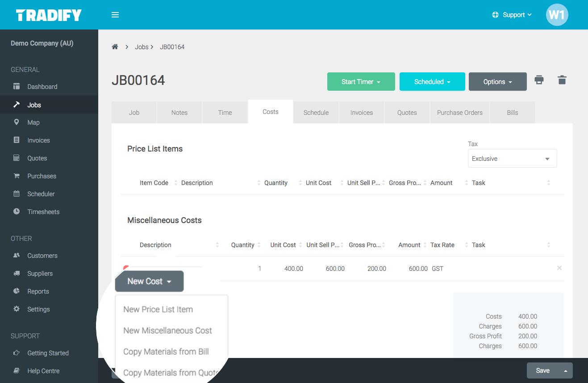Open the Support dropdown
Image resolution: width=588 pixels, height=383 pixels.
(x=512, y=15)
